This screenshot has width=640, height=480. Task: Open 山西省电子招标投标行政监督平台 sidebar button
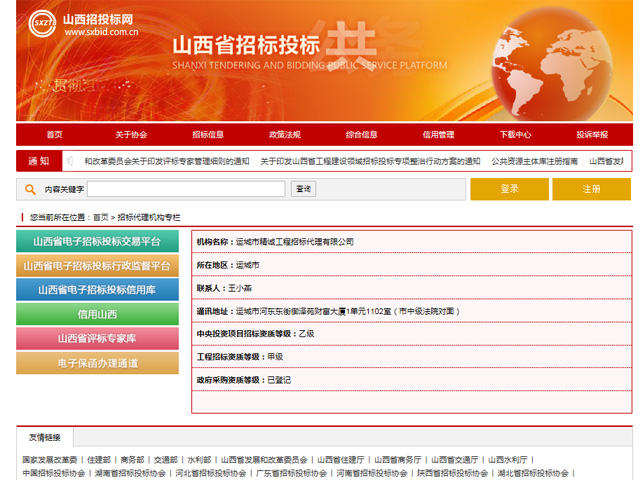tap(97, 266)
